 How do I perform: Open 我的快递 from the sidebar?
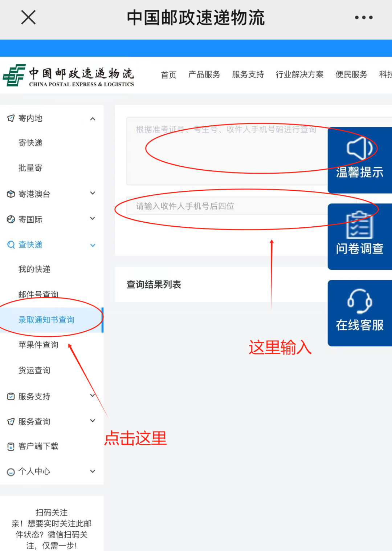34,269
